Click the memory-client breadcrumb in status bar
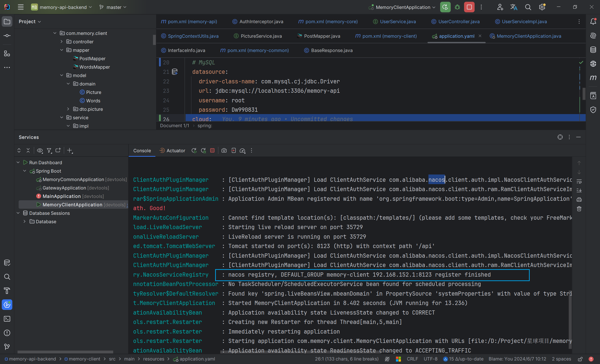Screen dimensions: 600x364 tap(82, 359)
